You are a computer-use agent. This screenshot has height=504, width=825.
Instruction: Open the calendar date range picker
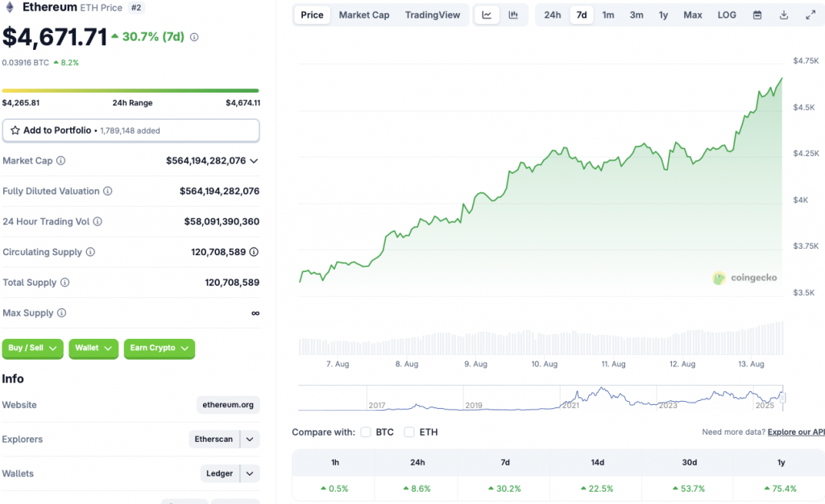[x=757, y=15]
